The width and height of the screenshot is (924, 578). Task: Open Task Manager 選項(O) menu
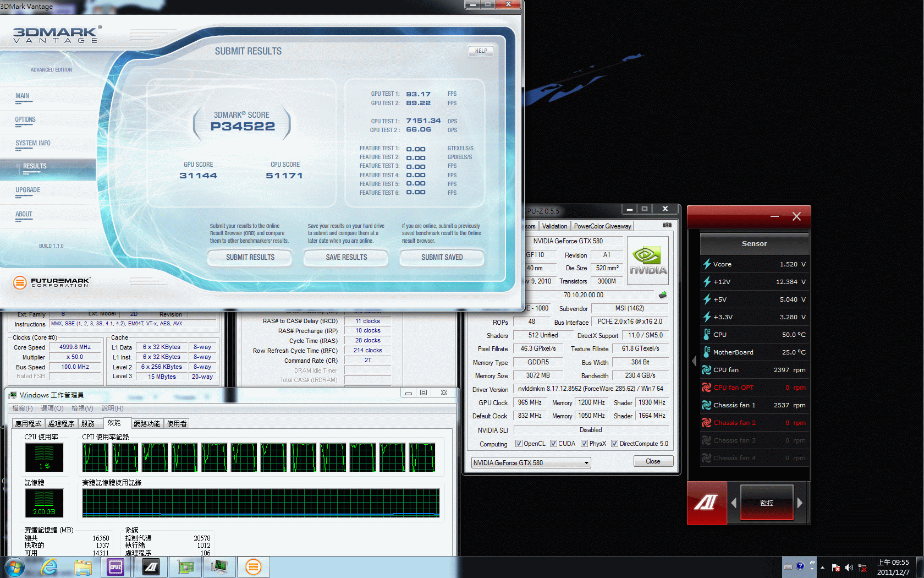click(x=52, y=408)
